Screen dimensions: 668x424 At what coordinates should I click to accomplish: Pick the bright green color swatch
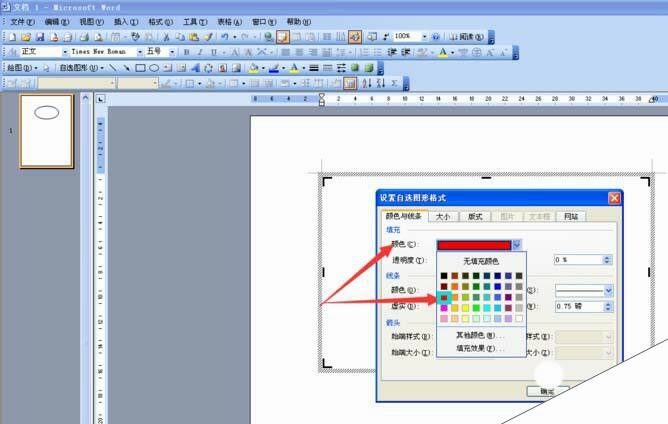click(476, 308)
